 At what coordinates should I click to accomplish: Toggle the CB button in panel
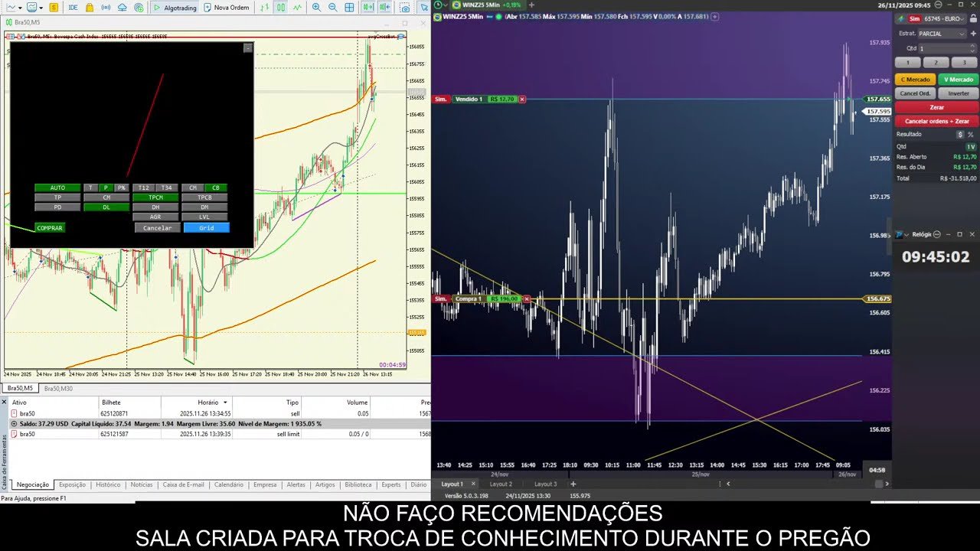point(216,187)
